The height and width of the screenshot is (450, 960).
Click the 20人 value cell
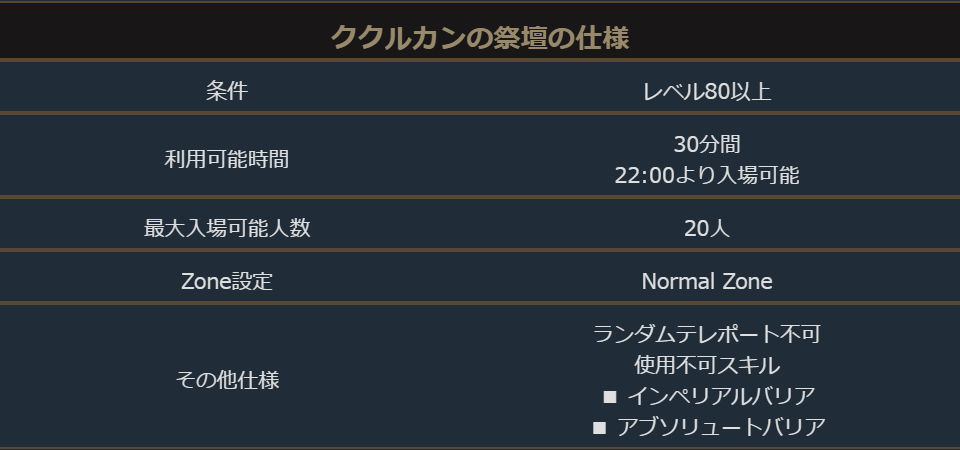pyautogui.click(x=707, y=227)
